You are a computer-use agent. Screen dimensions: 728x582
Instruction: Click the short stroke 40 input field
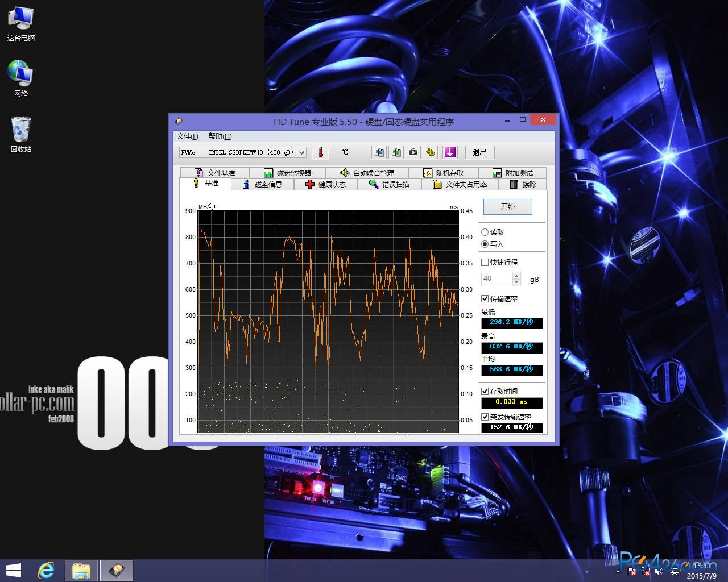[497, 278]
